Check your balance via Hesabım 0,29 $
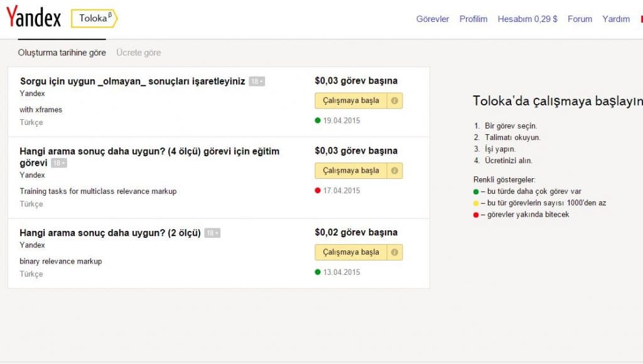 click(x=530, y=19)
